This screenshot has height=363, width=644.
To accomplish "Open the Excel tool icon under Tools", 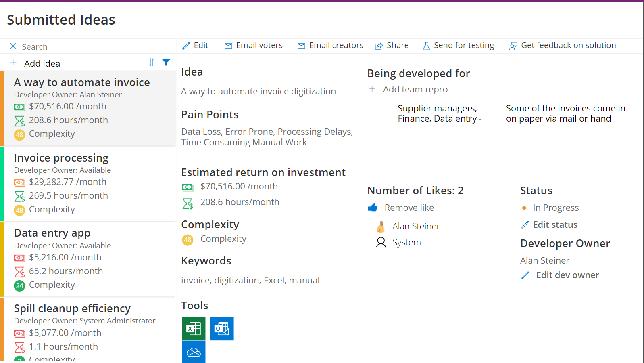I will 194,329.
